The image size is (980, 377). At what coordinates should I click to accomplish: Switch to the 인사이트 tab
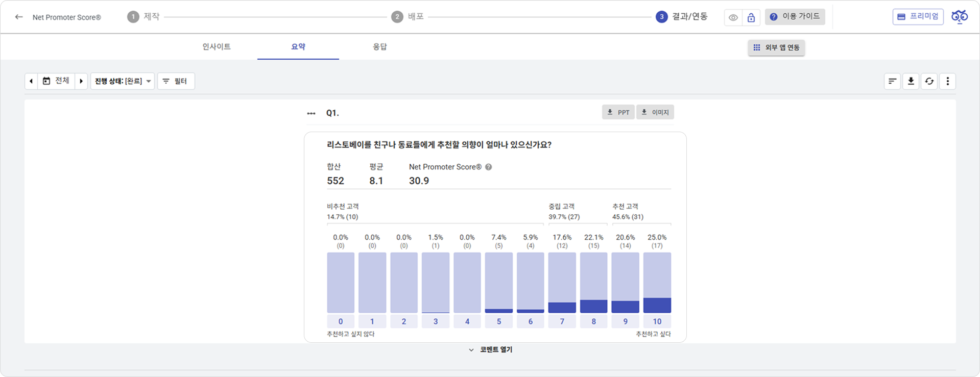(217, 47)
